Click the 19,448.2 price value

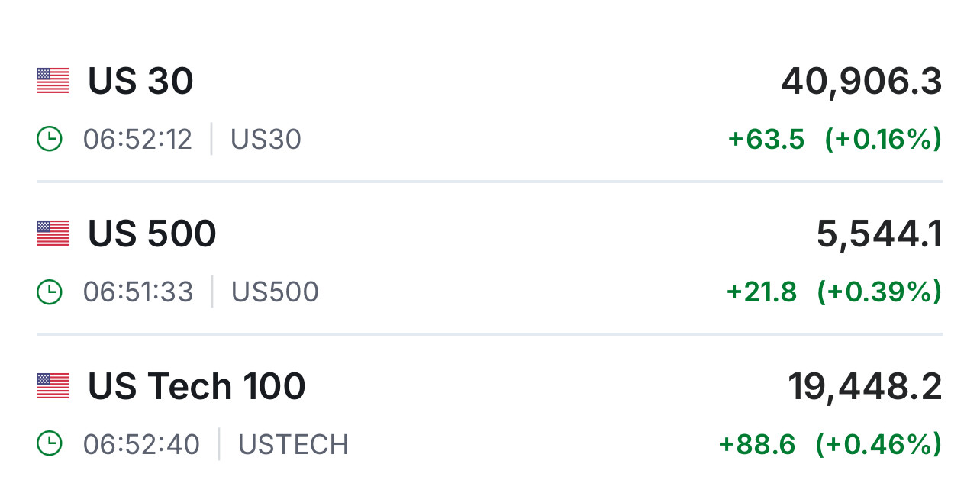pyautogui.click(x=865, y=386)
